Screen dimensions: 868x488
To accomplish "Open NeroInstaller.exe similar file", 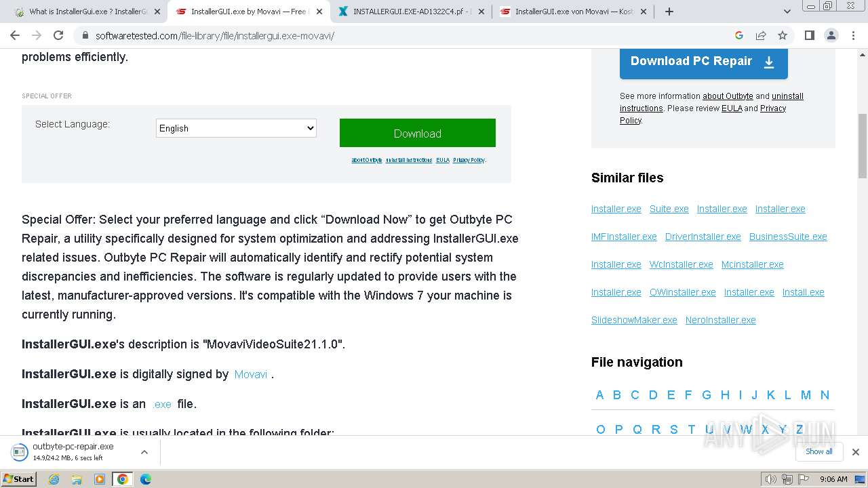I will click(x=721, y=320).
